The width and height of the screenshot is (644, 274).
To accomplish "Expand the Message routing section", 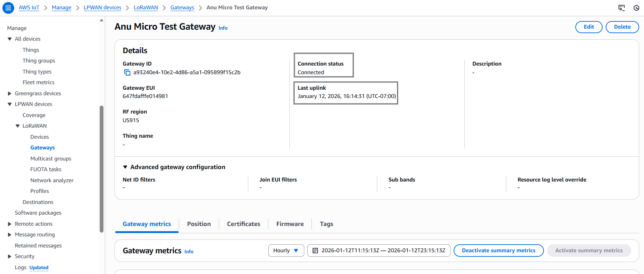I will (10, 235).
